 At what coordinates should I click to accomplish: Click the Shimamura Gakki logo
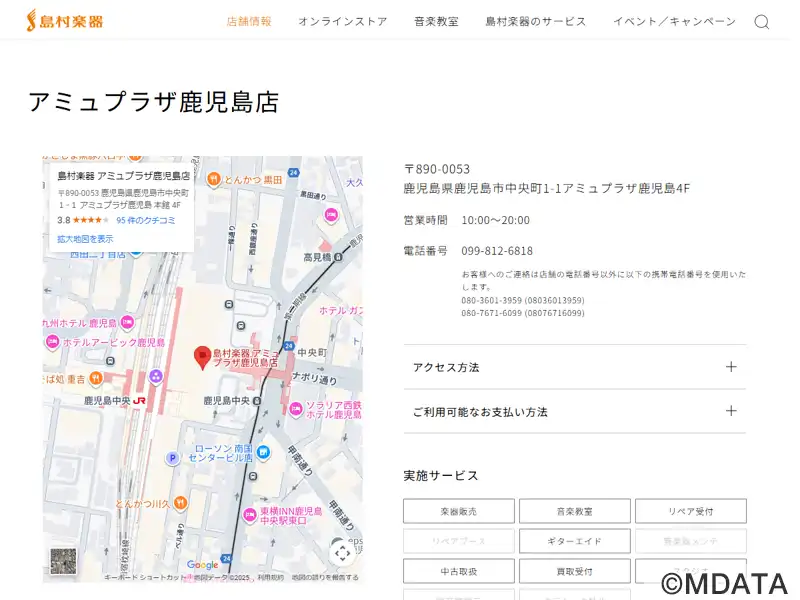pos(65,20)
